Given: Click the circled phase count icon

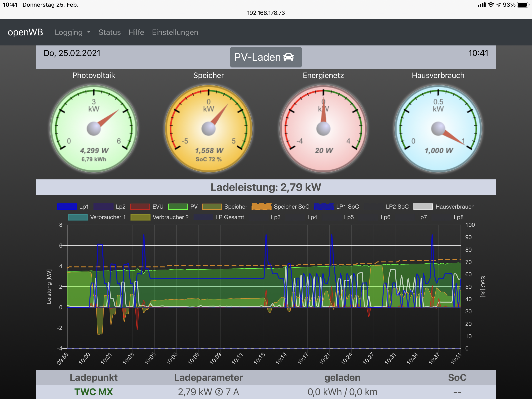Looking at the screenshot, I should coord(219,392).
